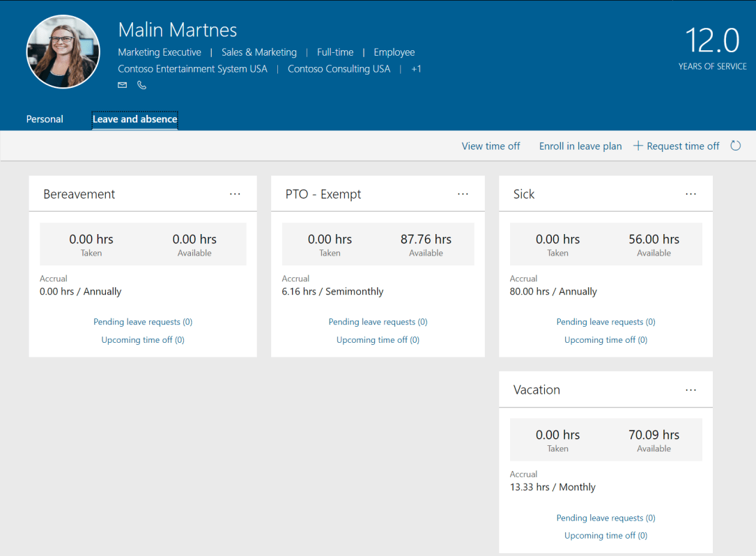Click the email envelope icon
The width and height of the screenshot is (756, 556).
click(123, 85)
